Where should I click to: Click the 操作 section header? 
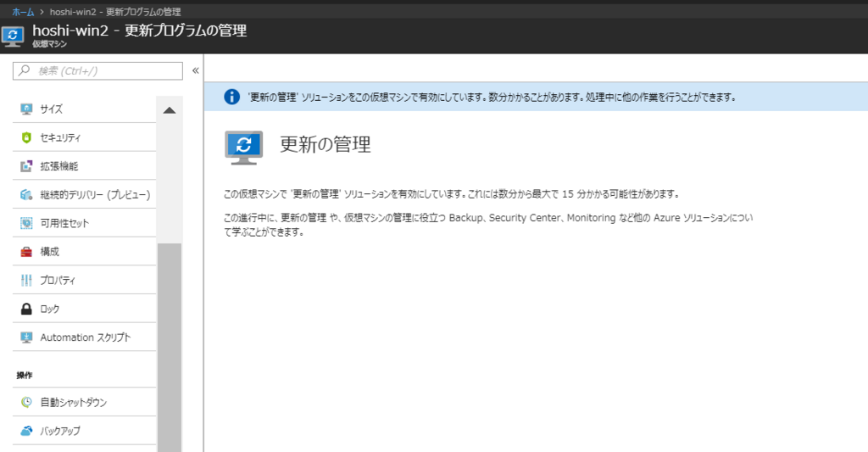tap(25, 375)
